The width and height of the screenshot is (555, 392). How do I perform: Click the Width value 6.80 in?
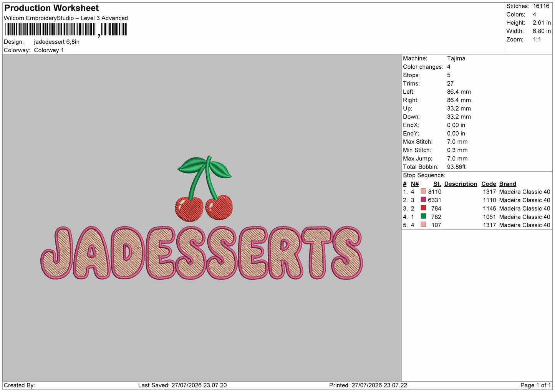(542, 31)
